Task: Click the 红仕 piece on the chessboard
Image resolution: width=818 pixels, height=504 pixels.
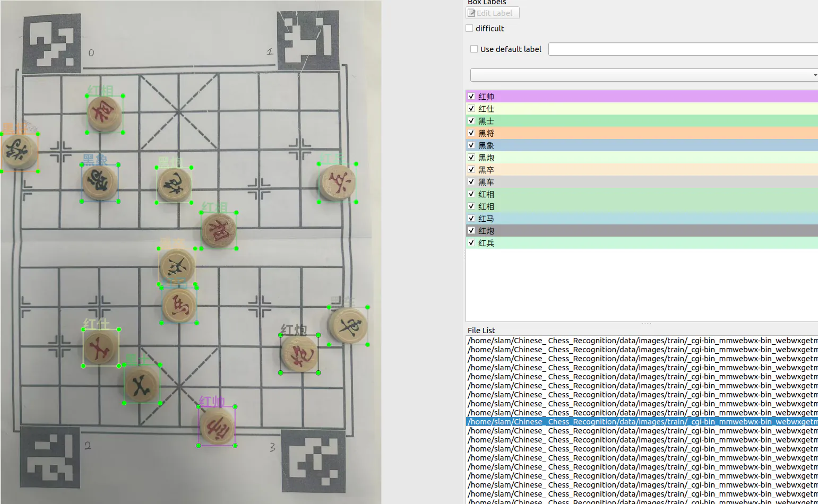Action: click(x=100, y=347)
